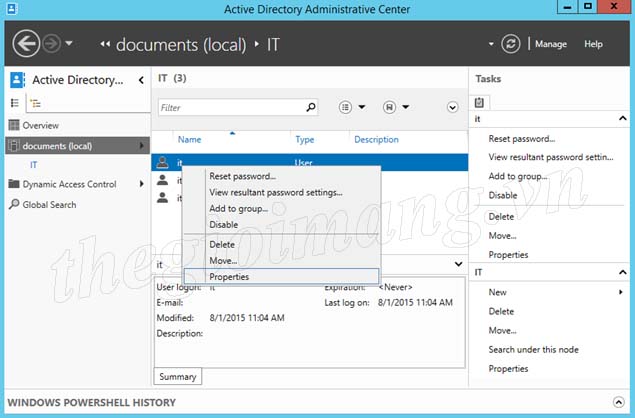
Task: Select documents (local) navigation node
Action: [x=77, y=145]
